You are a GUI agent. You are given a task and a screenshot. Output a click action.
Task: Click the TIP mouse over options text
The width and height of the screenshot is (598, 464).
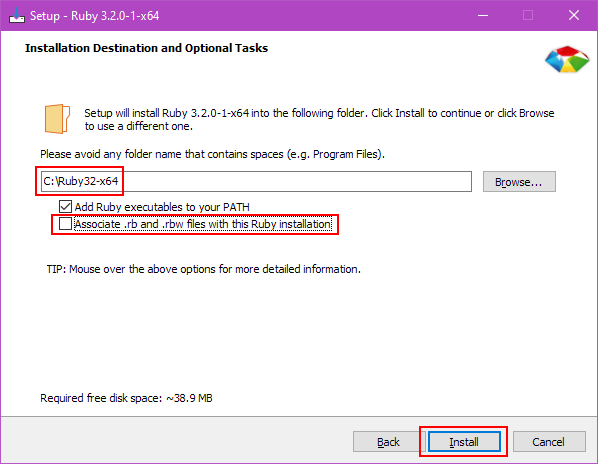point(204,269)
